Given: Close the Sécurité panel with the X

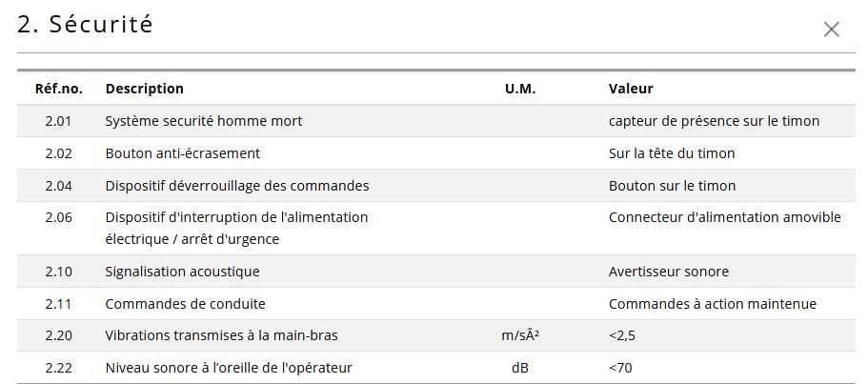Looking at the screenshot, I should click(x=831, y=30).
